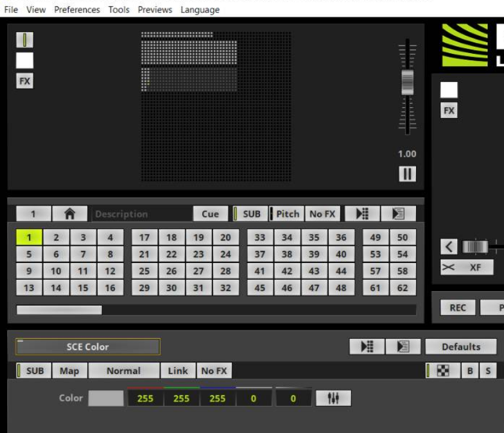Click the white square in left preview
504x433 pixels.
click(x=24, y=61)
